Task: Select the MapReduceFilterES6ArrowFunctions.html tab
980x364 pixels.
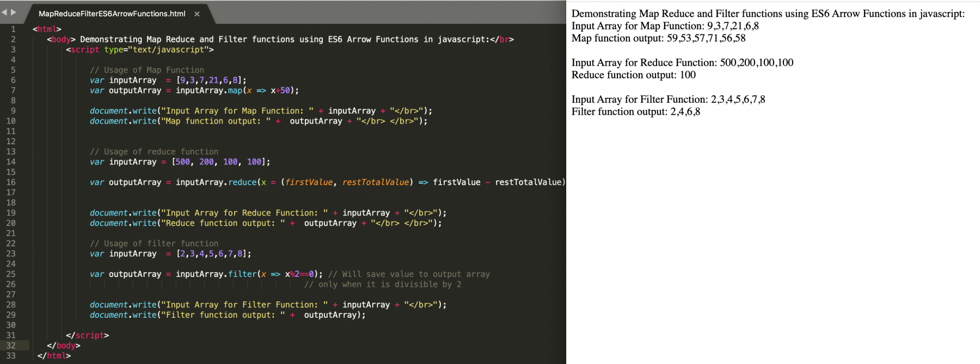Action: tap(112, 14)
